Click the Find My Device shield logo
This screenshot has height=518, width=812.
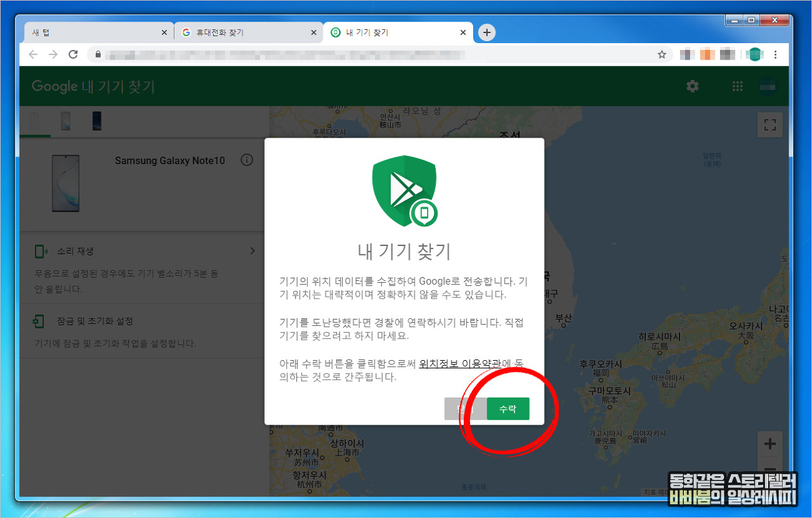click(405, 191)
